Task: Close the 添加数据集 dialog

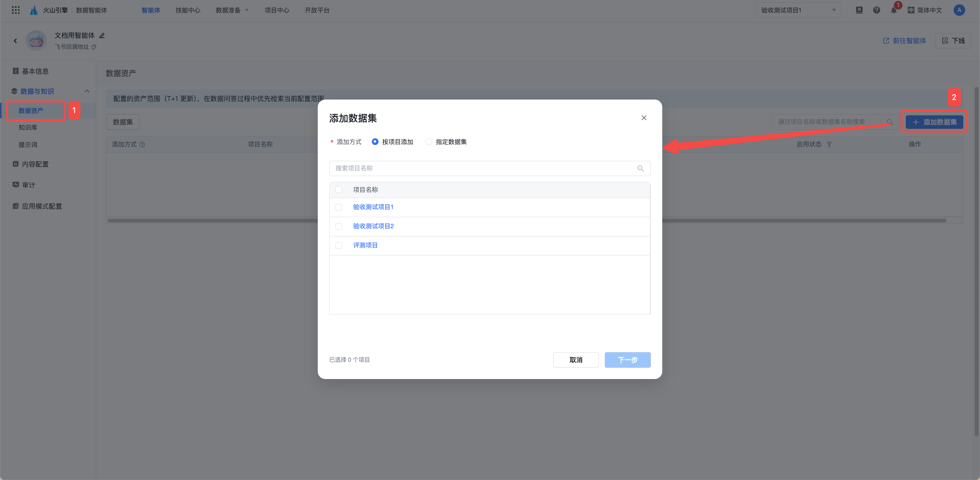Action: tap(644, 118)
